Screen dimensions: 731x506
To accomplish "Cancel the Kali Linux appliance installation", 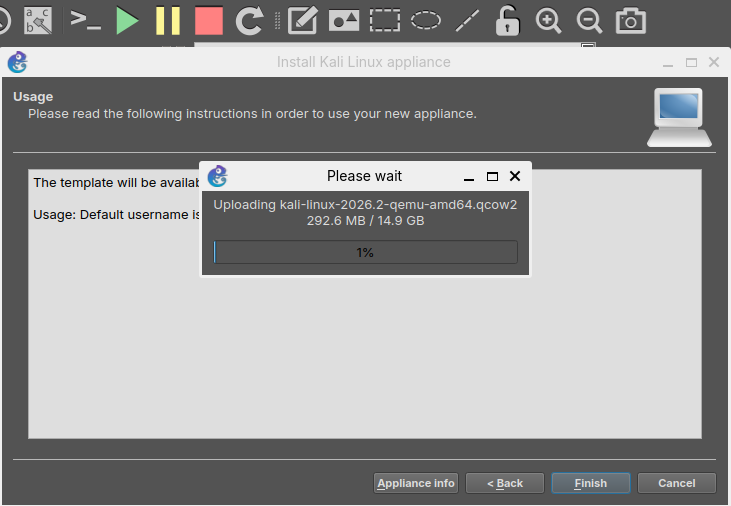I will (676, 483).
